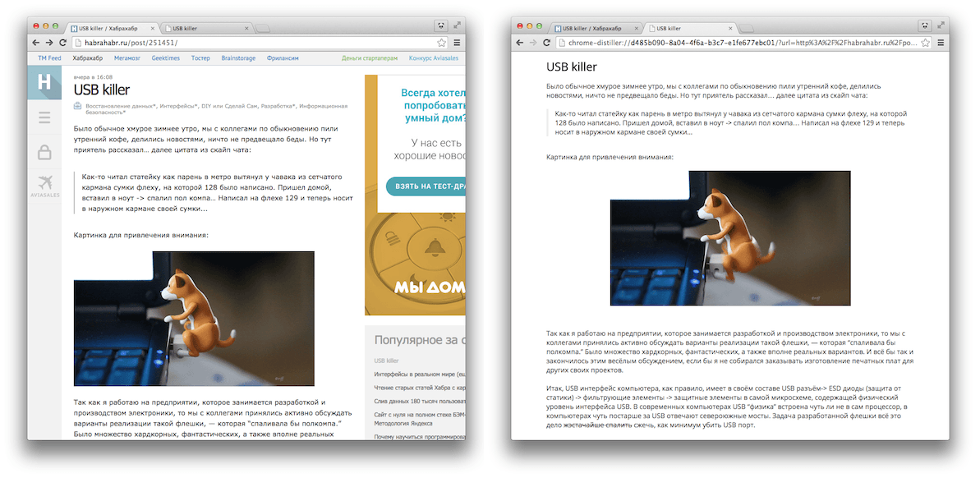Switch to second 'USB killer' tab in left window
980x478 pixels.
206,28
